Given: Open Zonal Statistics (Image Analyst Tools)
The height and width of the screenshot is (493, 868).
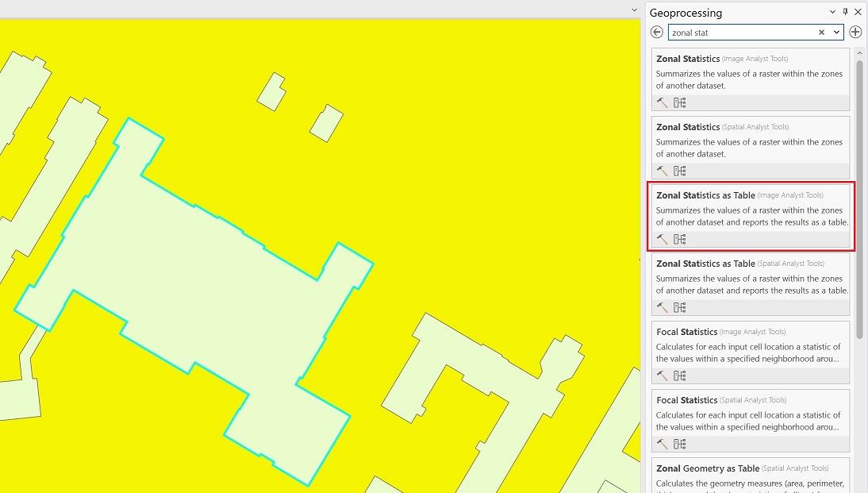Looking at the screenshot, I should [x=688, y=59].
